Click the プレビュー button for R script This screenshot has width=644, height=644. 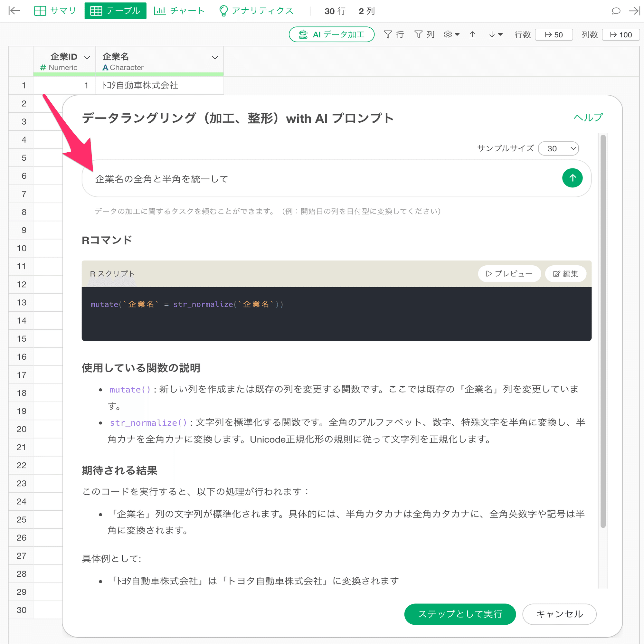[509, 273]
